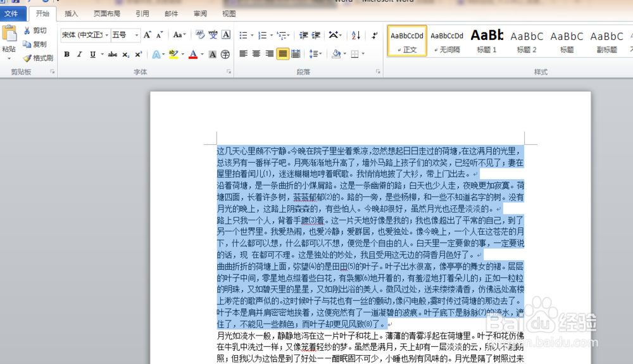Open the line spacing dropdown
Image resolution: width=633 pixels, height=364 pixels.
pyautogui.click(x=315, y=54)
